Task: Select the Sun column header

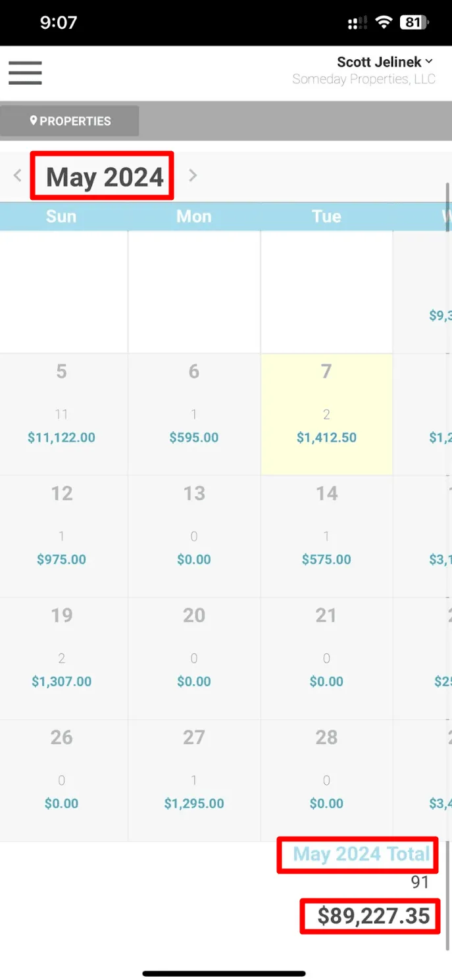Action: point(61,216)
